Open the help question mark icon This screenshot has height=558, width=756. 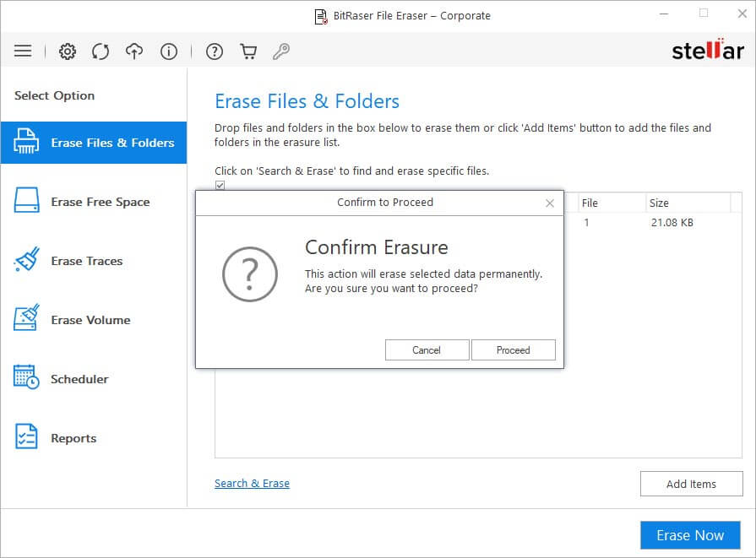215,51
